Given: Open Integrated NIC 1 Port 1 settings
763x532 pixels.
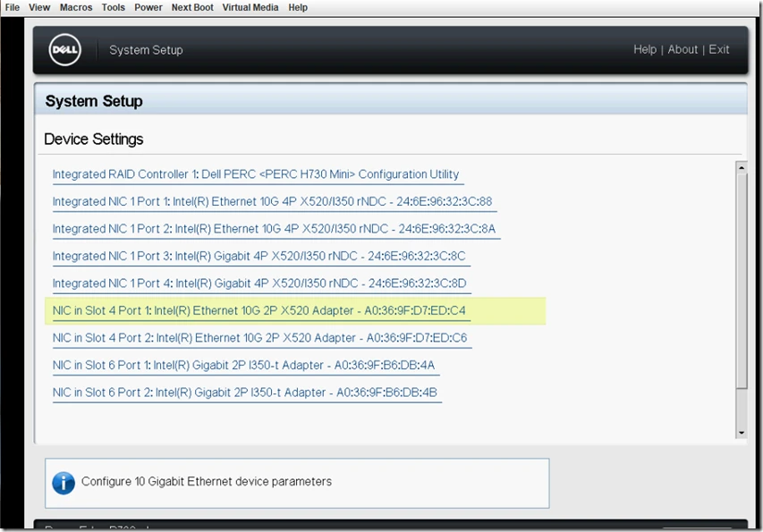Looking at the screenshot, I should click(x=273, y=202).
